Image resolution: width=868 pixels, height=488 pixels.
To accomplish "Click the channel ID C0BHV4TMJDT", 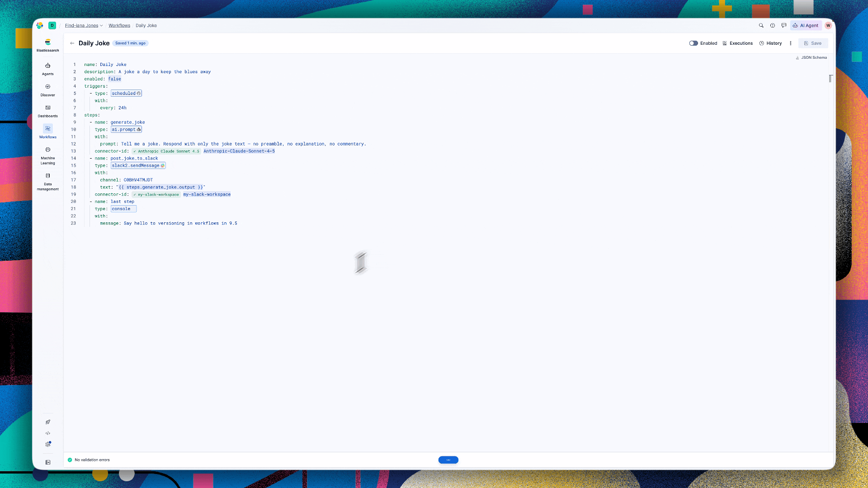I will tap(138, 180).
